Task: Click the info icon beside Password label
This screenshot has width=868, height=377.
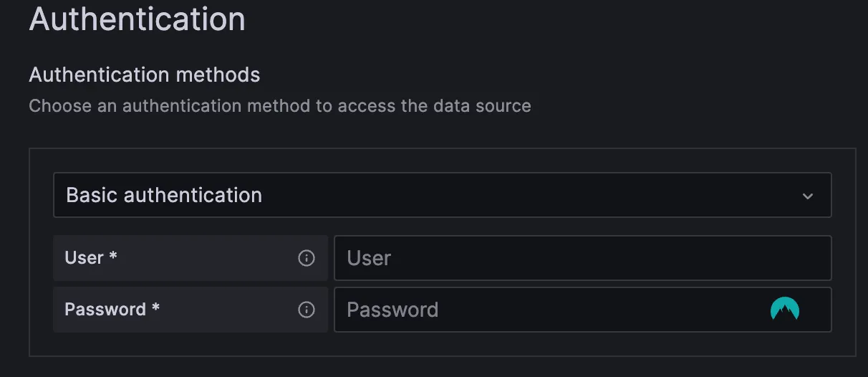Action: pos(307,310)
